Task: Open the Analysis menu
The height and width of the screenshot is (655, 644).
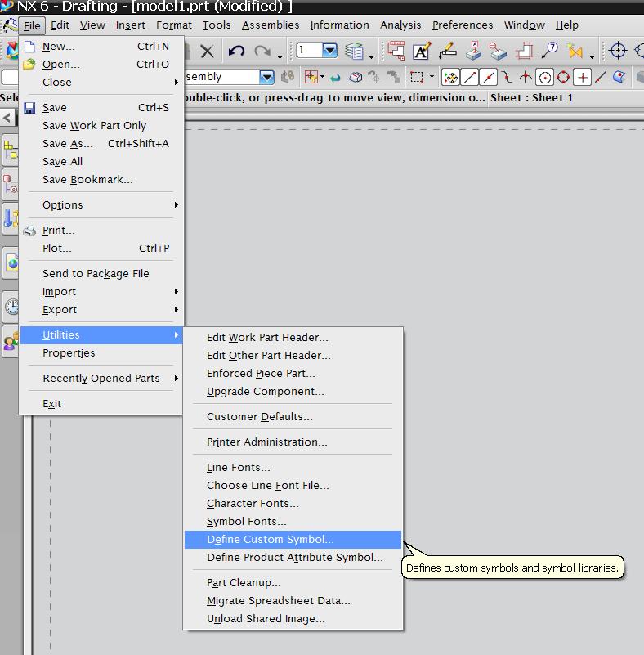Action: 400,25
